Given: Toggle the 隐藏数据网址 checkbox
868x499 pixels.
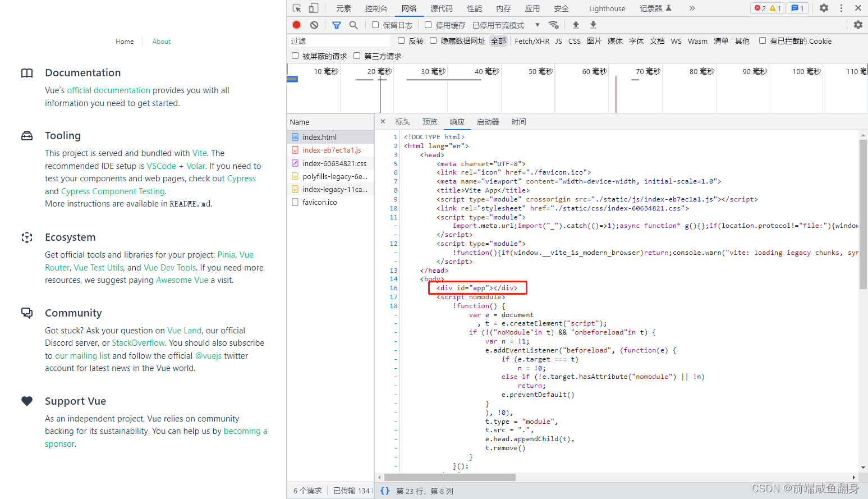Looking at the screenshot, I should coord(433,40).
